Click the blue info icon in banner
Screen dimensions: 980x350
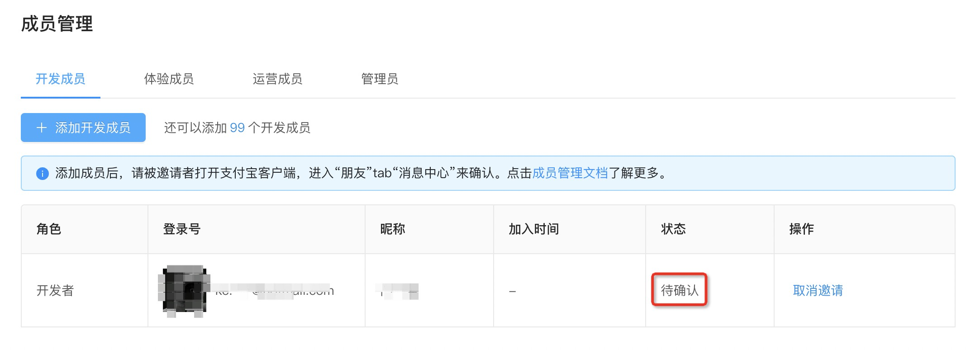(43, 174)
